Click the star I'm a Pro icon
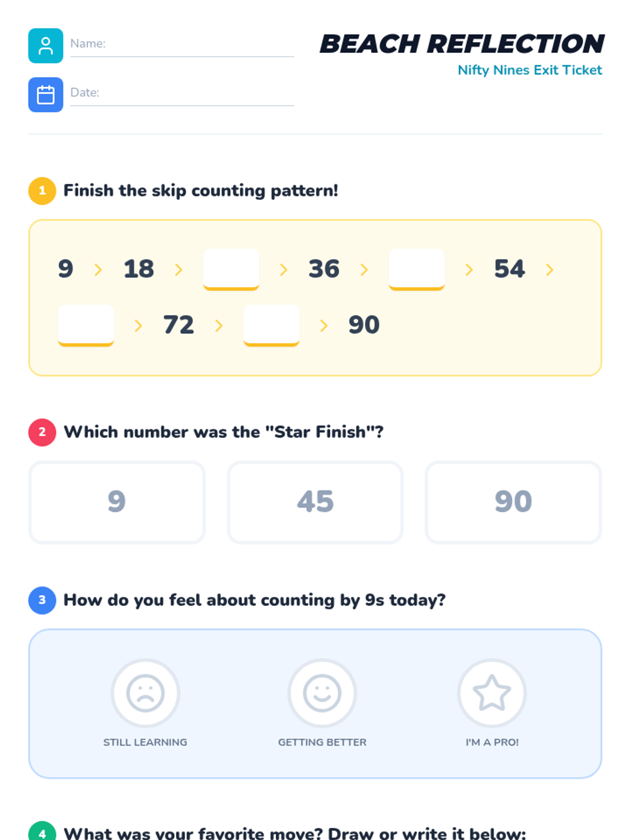630x840 pixels. (x=491, y=693)
